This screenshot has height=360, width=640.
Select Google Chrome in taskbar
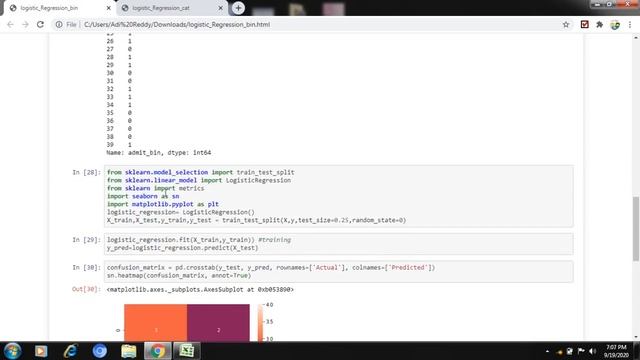click(x=158, y=351)
